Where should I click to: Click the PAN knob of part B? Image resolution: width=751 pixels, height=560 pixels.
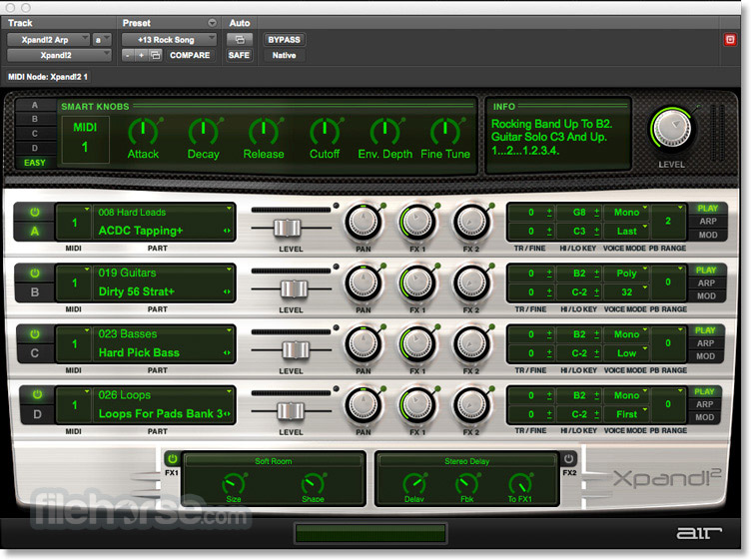click(364, 282)
